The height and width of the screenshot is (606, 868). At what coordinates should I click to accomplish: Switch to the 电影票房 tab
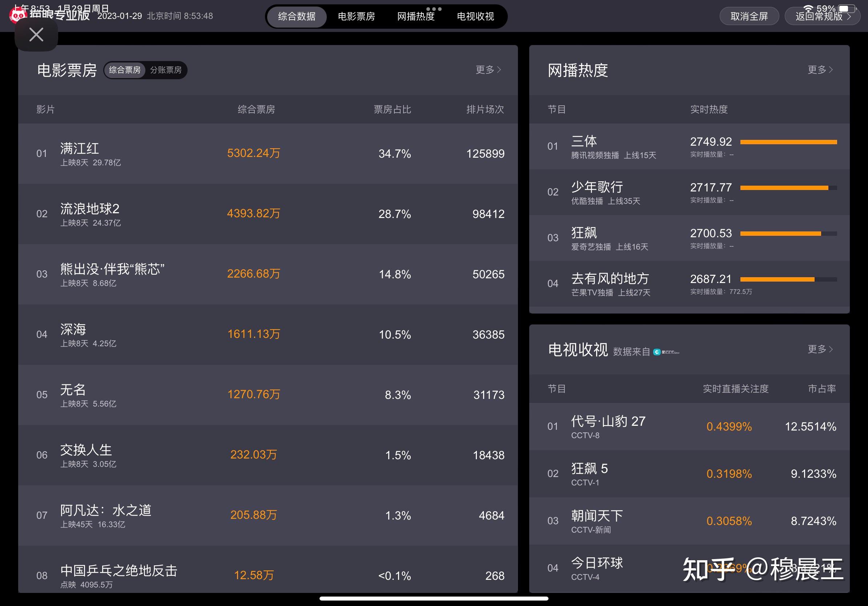click(356, 17)
